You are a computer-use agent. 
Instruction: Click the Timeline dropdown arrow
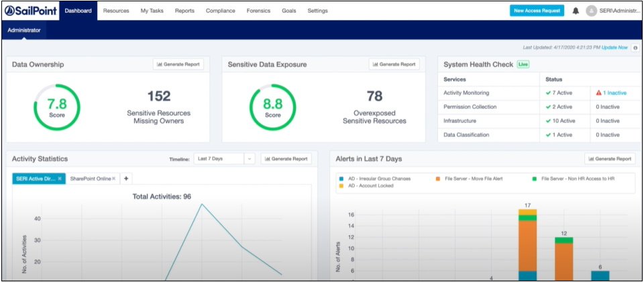pos(250,158)
